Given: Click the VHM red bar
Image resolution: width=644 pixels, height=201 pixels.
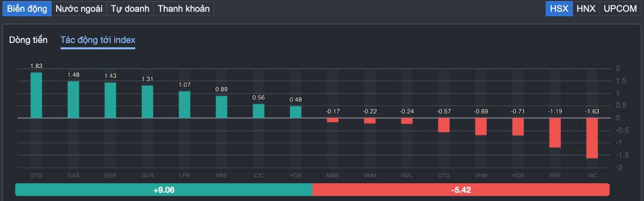Looking at the screenshot, I should coord(481,126).
